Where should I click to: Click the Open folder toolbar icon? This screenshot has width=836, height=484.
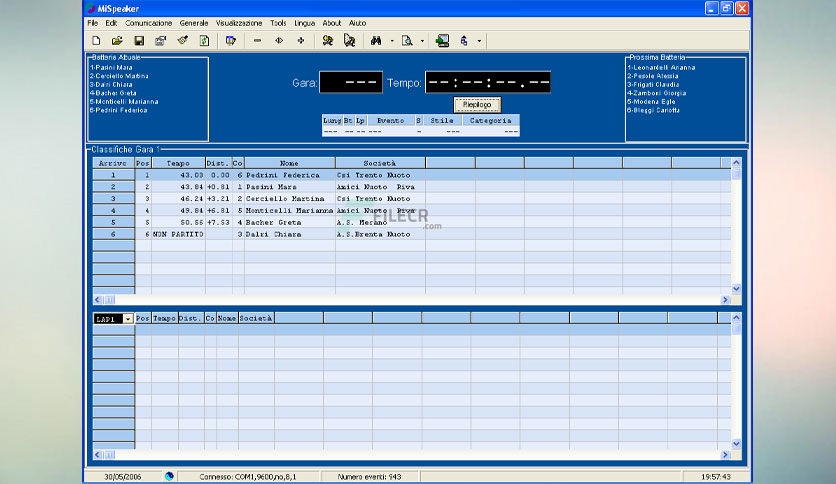click(117, 41)
